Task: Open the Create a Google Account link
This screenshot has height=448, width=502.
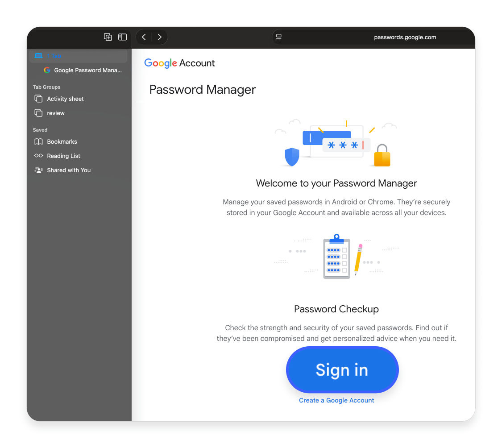Action: [x=336, y=400]
